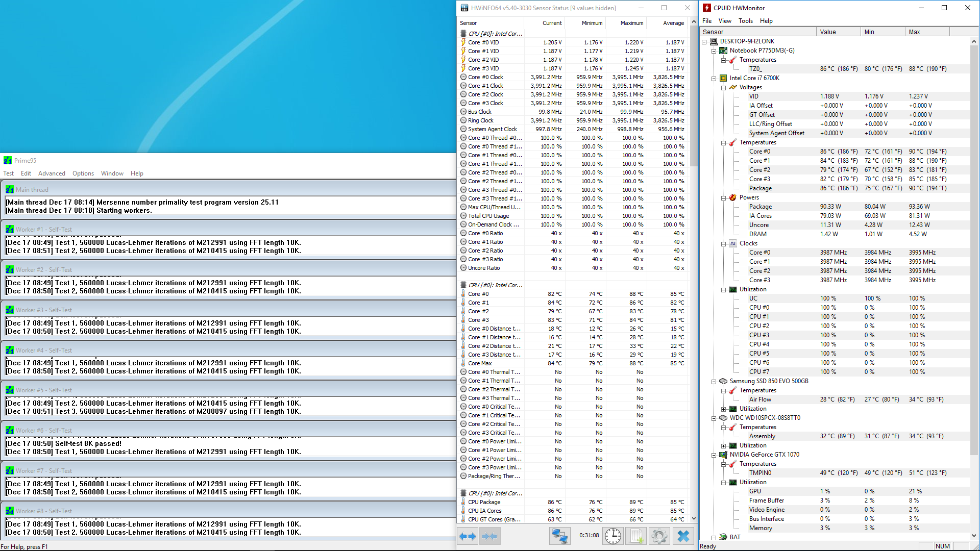Click the Core #0 VID voltage bolt icon
The width and height of the screenshot is (980, 551).
tap(463, 42)
